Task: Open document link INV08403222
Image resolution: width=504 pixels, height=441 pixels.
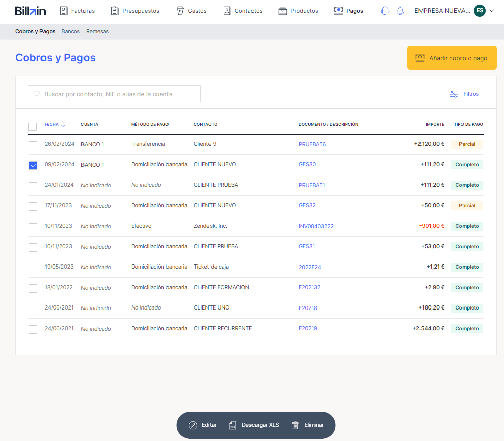Action: [316, 226]
